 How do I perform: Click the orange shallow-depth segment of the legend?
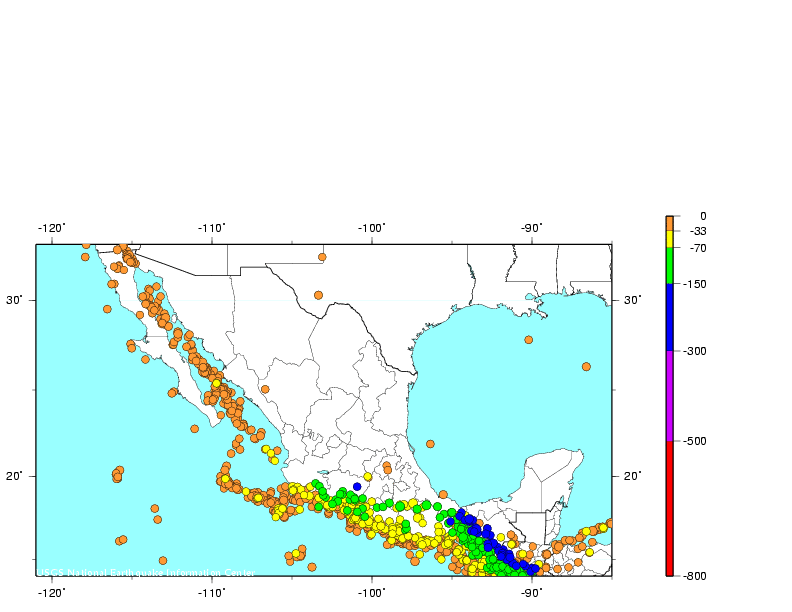click(669, 222)
